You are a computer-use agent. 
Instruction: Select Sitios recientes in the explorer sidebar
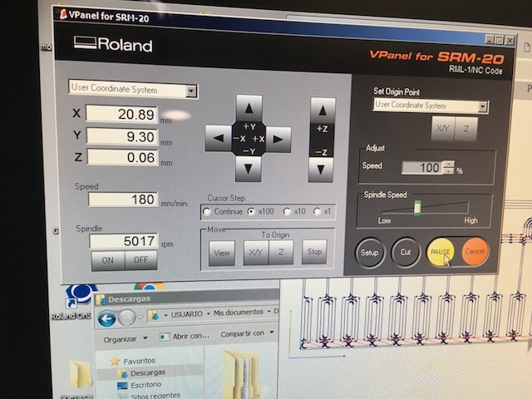click(150, 396)
